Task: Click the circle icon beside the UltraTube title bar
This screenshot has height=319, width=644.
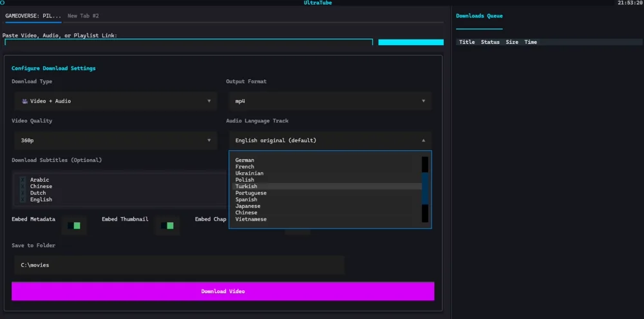Action: [x=2, y=3]
